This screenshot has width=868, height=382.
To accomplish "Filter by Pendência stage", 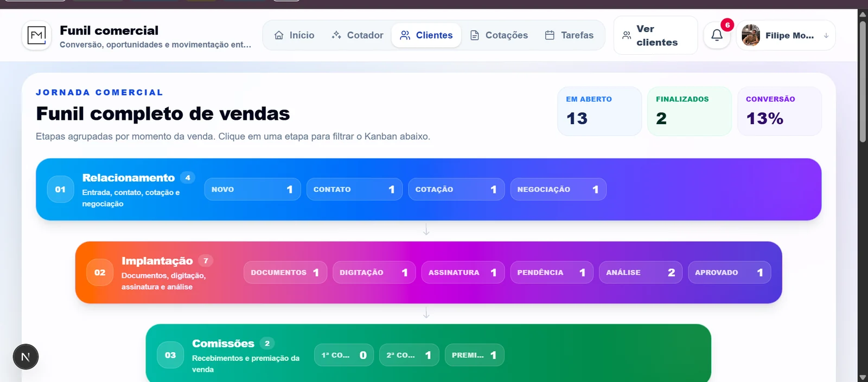I will tap(552, 273).
